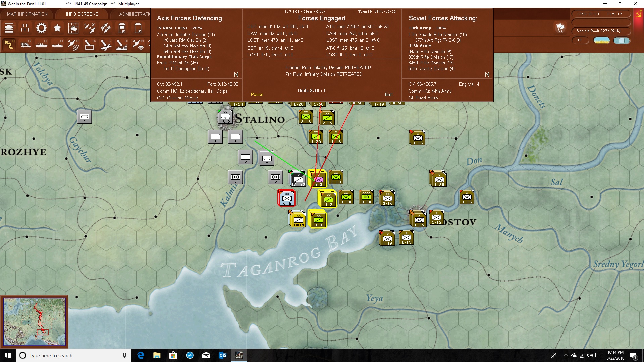Expand the Soviet attackers detail [v]

tap(487, 74)
